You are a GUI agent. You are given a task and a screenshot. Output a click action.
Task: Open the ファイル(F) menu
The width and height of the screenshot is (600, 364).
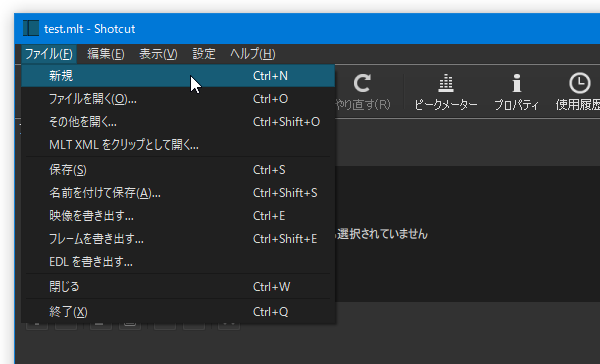point(49,54)
